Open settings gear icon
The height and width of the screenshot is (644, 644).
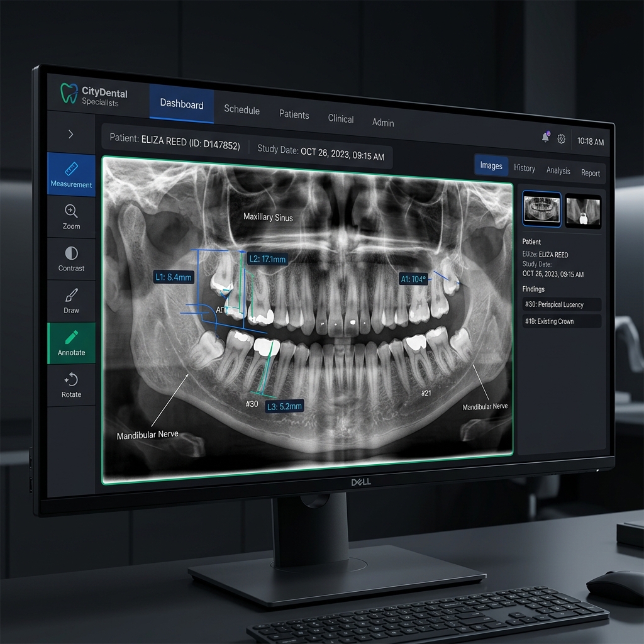pyautogui.click(x=562, y=139)
